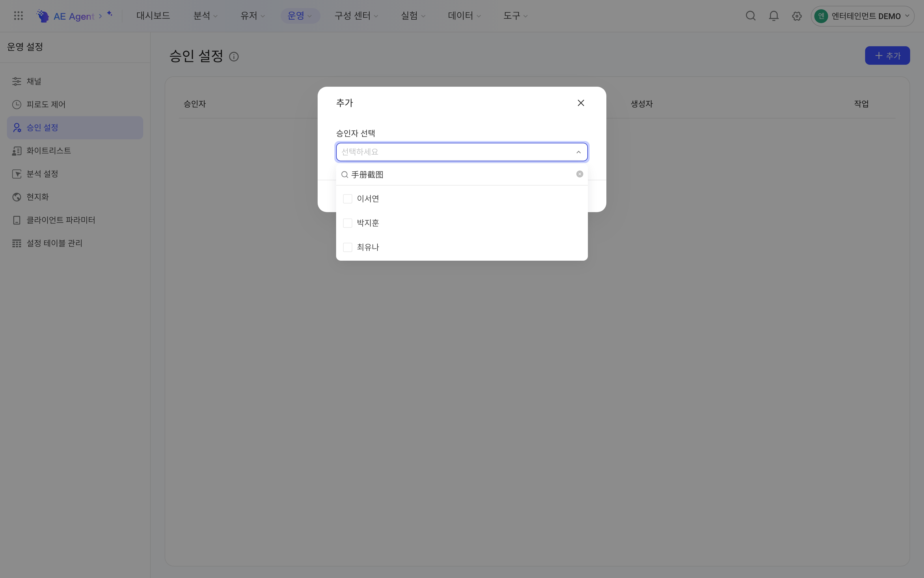The image size is (924, 578).
Task: Click the AE Agent logo icon
Action: (43, 16)
